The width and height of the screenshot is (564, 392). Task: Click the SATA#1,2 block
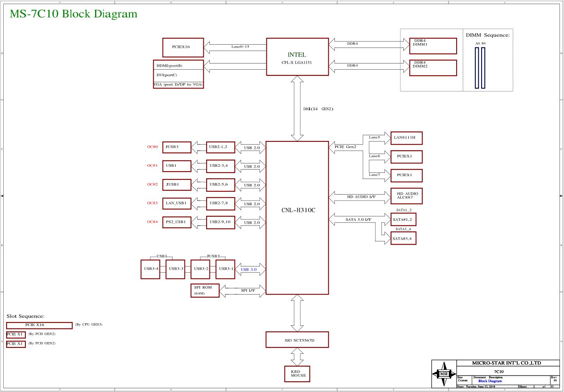[x=403, y=220]
